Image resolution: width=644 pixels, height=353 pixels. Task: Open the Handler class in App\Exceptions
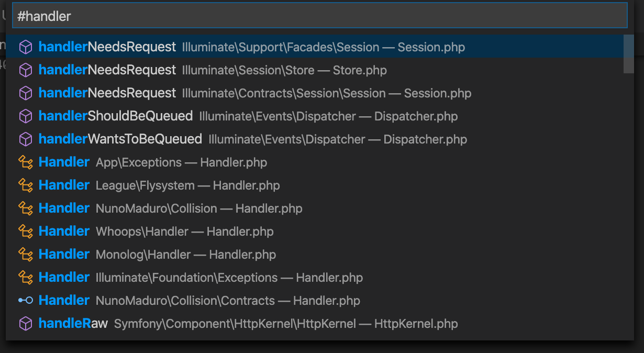coord(315,162)
